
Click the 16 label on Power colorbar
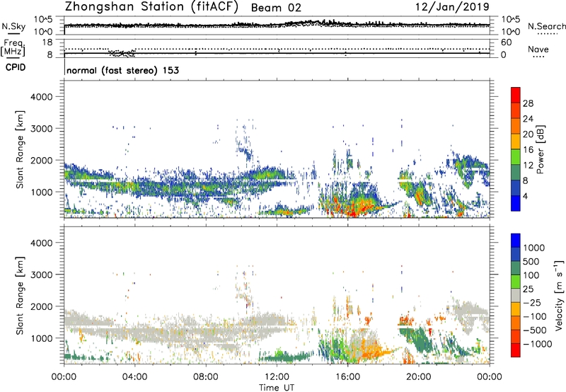point(528,150)
